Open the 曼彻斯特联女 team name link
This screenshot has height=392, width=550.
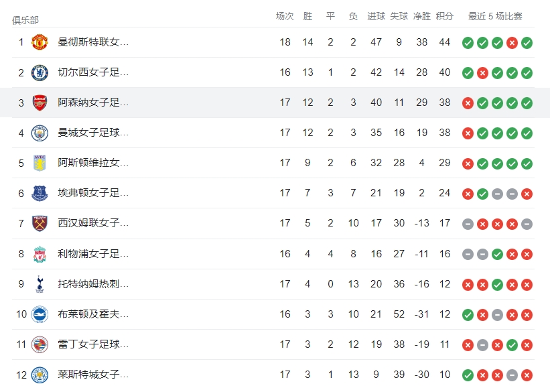[x=93, y=42]
